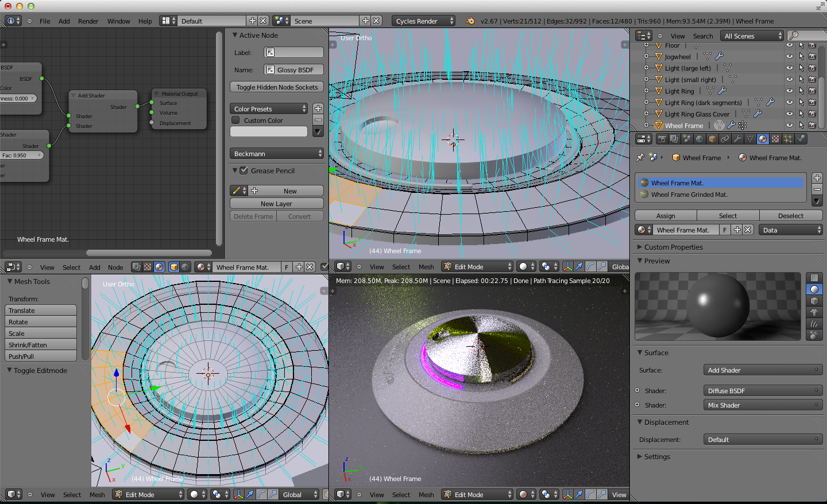Screen dimensions: 827x504
Task: Click the custom color swatch field
Action: click(269, 132)
